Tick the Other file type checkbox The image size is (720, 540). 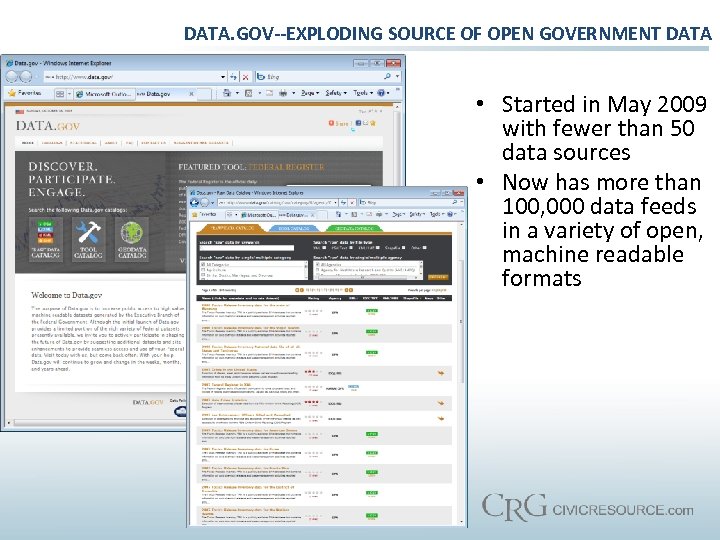click(x=424, y=248)
